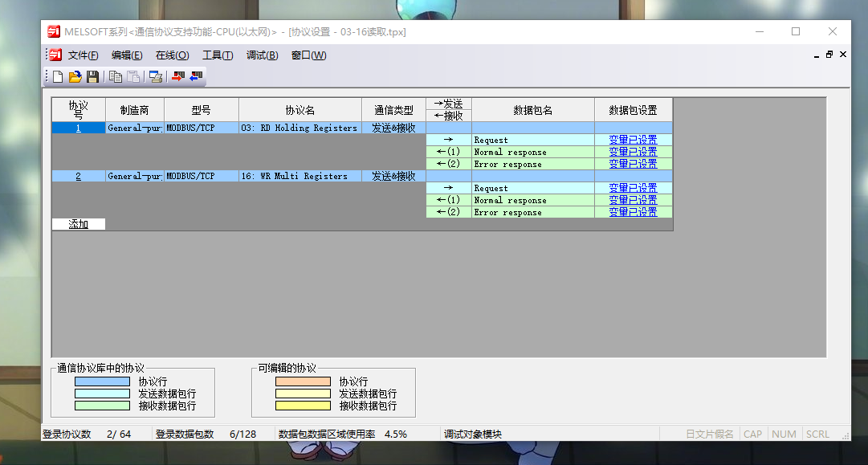Click the 添加 button to add protocol

79,224
